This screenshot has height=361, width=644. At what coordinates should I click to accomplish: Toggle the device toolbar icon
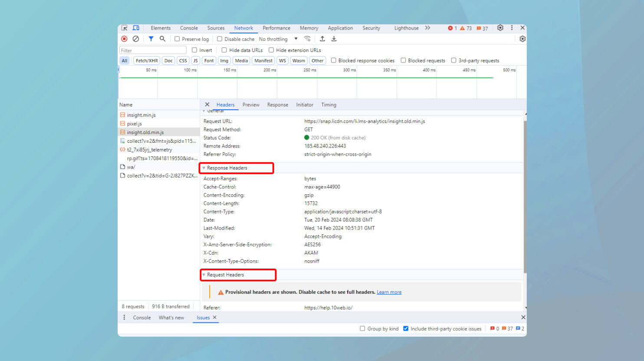pos(136,28)
